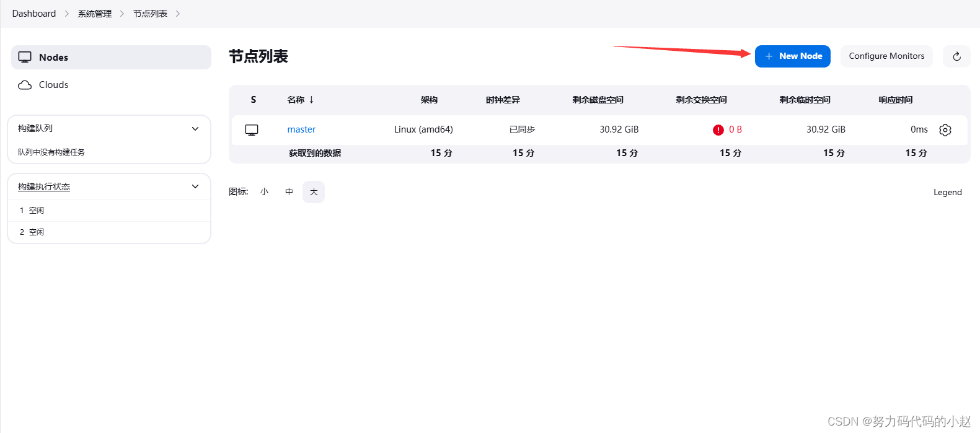This screenshot has width=980, height=433.
Task: Click the Nodes monitor icon in sidebar
Action: (x=25, y=58)
